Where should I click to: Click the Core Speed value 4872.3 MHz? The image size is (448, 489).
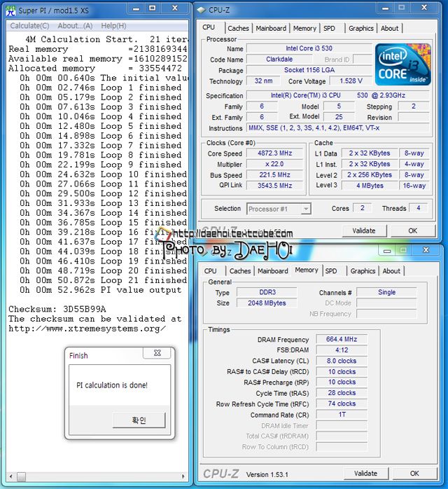click(x=275, y=153)
